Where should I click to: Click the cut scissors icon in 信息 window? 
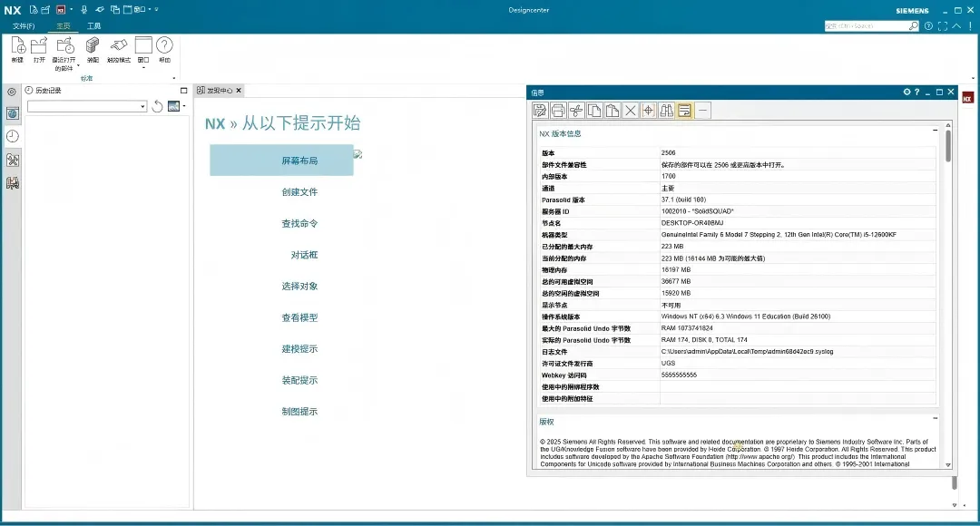pos(576,111)
